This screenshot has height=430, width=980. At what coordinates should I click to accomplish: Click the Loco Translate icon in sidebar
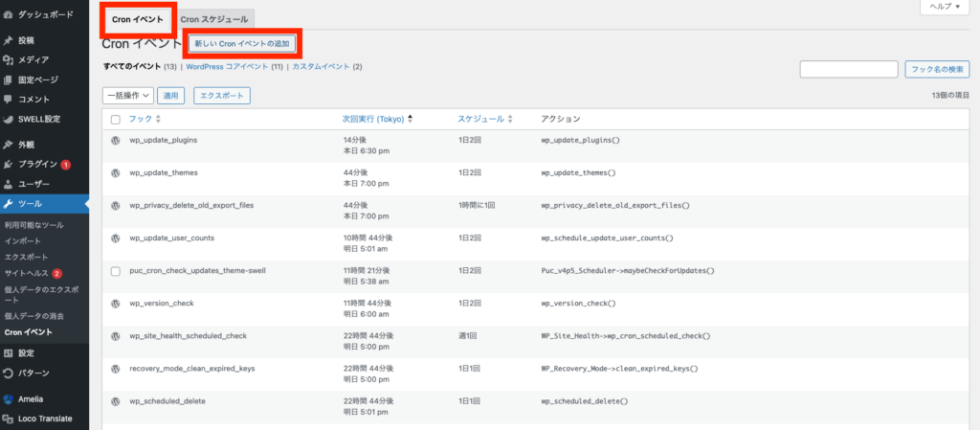click(x=9, y=419)
